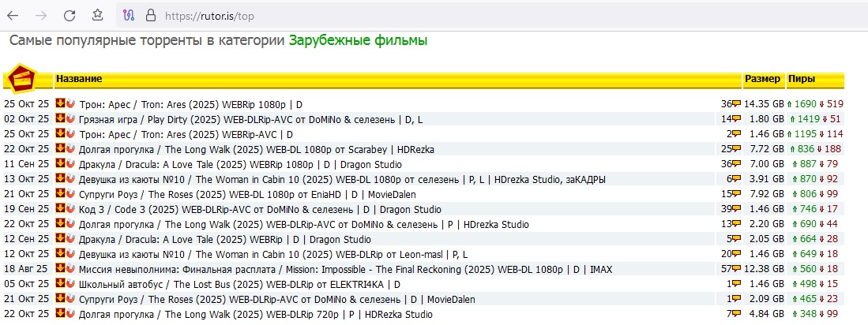Open comments icon for Mission: Impossible row

tap(737, 269)
